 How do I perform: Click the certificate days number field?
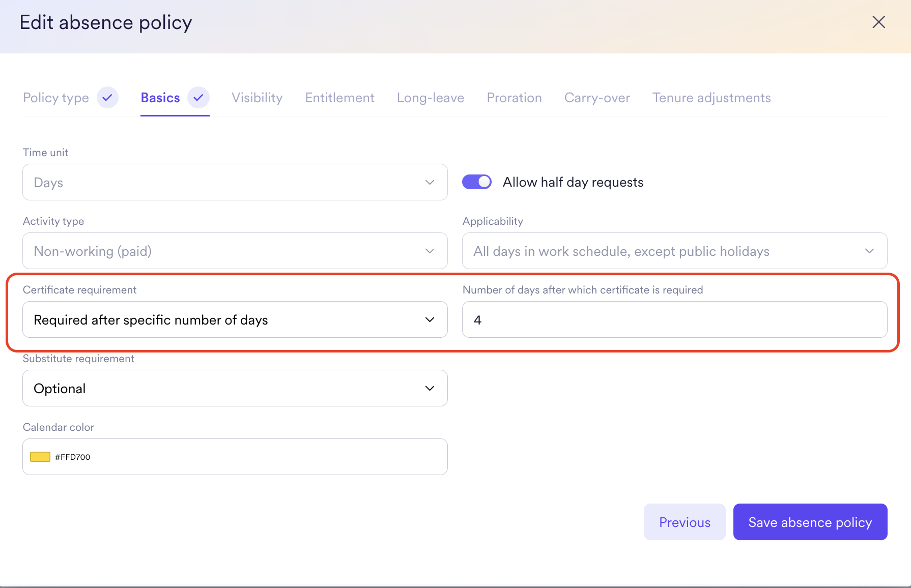674,319
